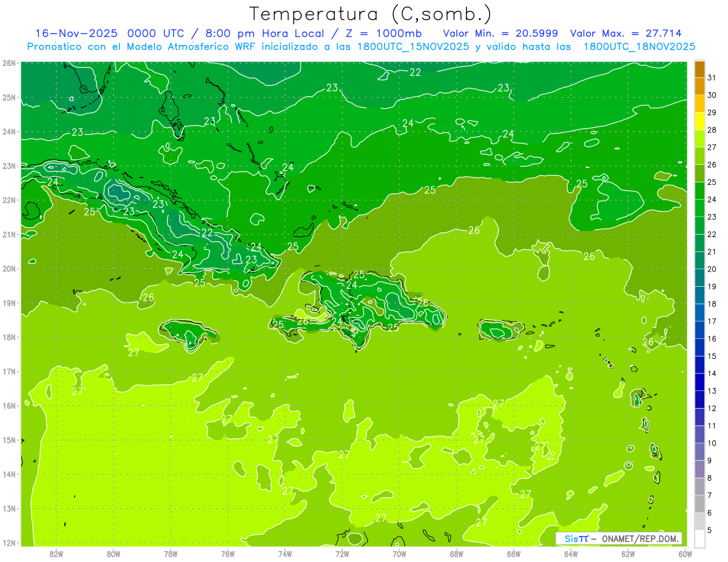Click the 22N latitude axis label
The image size is (728, 562).
tap(9, 200)
